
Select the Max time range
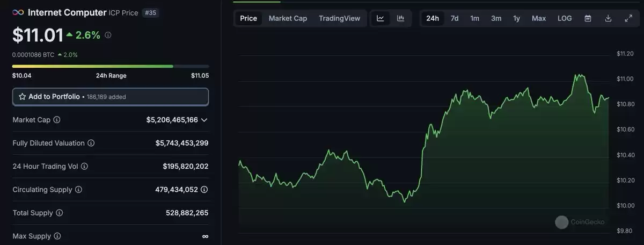pos(539,18)
